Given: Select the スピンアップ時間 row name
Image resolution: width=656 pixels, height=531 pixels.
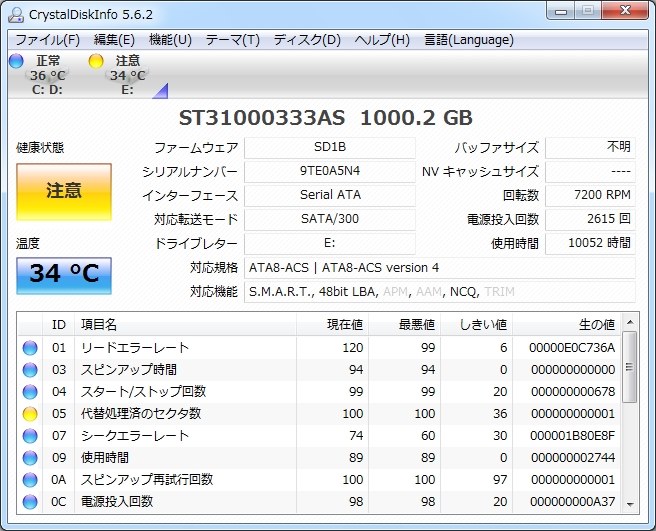Looking at the screenshot, I should tap(128, 370).
